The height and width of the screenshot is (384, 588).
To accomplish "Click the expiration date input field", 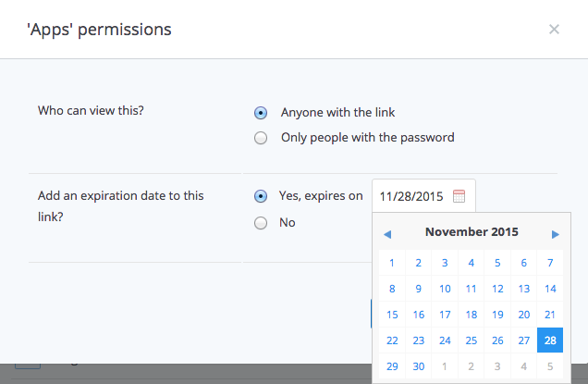I will tap(411, 196).
